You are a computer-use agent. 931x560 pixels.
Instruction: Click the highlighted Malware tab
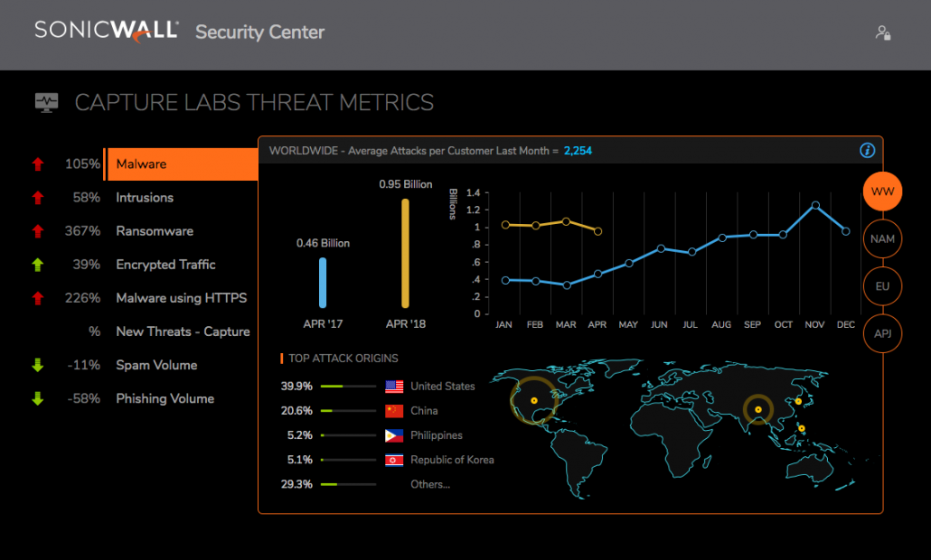click(181, 164)
